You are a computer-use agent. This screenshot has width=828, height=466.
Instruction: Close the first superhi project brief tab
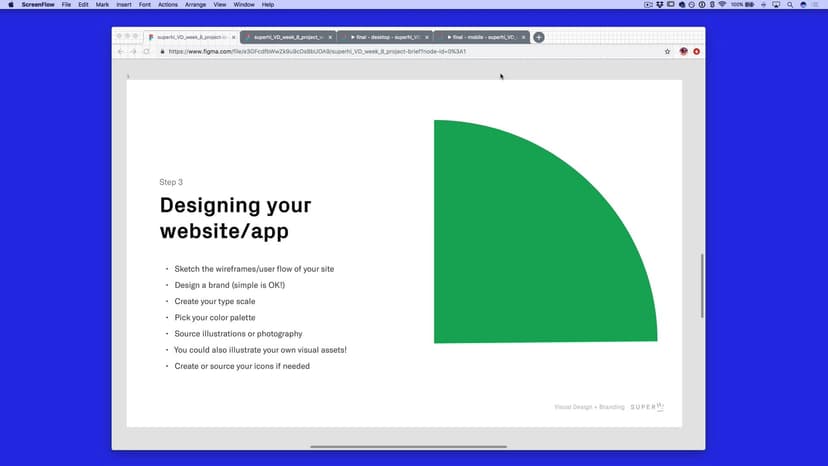click(233, 37)
